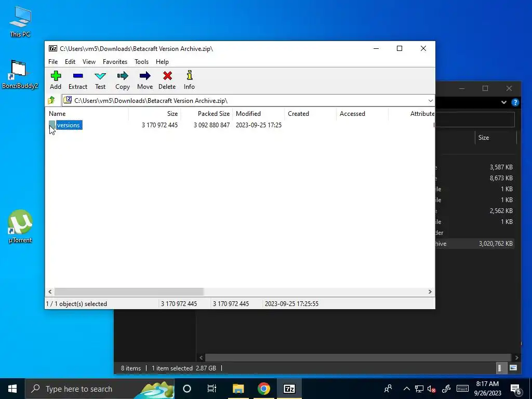
Task: Open the People taskbar icon
Action: (x=388, y=389)
